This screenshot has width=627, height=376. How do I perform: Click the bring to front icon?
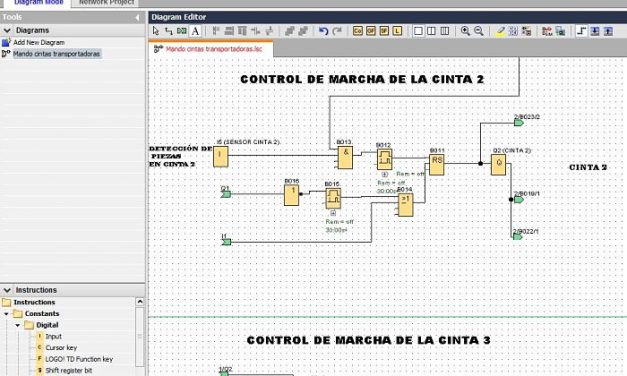[x=290, y=31]
